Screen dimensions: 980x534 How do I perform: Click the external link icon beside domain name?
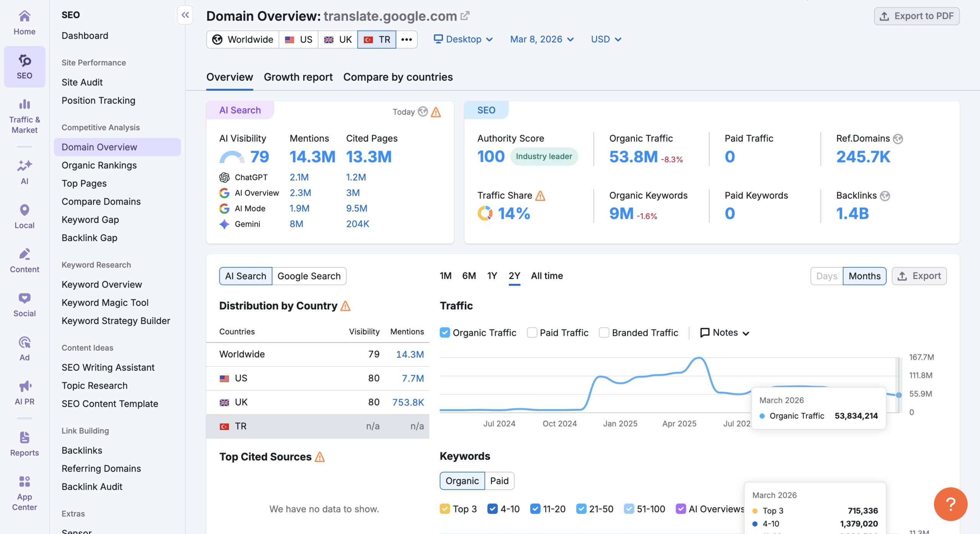[465, 16]
